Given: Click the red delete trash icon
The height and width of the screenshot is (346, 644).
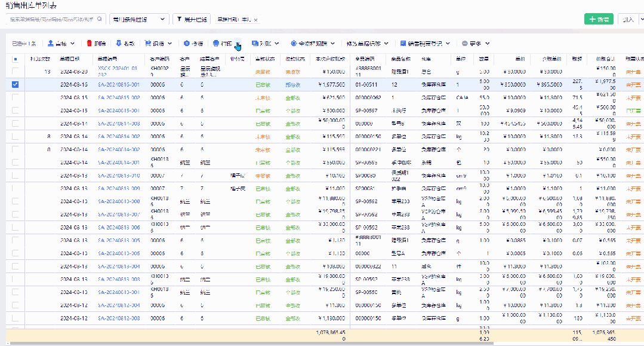Looking at the screenshot, I should coord(90,44).
